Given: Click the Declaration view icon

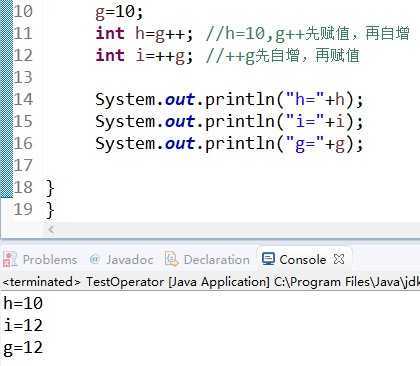Looking at the screenshot, I should tap(172, 259).
